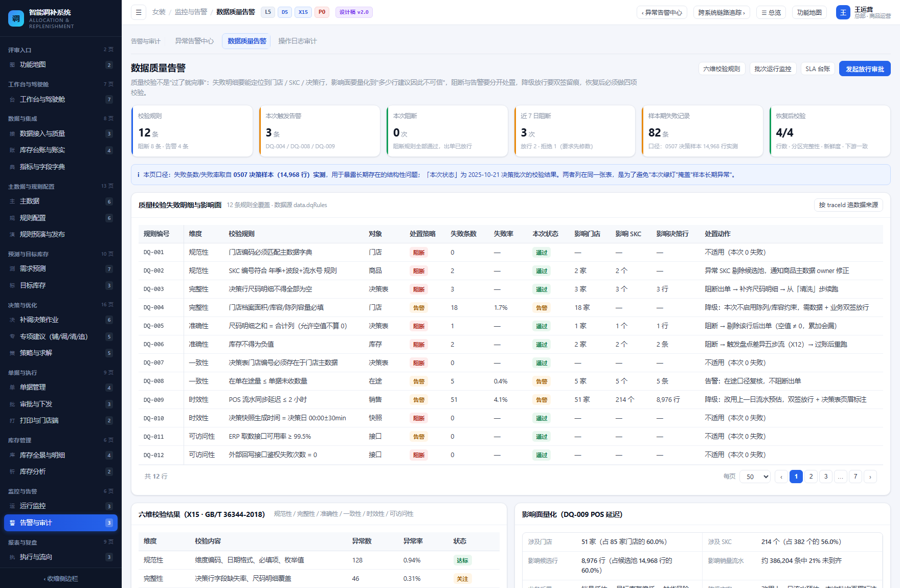The height and width of the screenshot is (588, 900).
Task: Click 规则编号 column header
Action: pos(156,234)
